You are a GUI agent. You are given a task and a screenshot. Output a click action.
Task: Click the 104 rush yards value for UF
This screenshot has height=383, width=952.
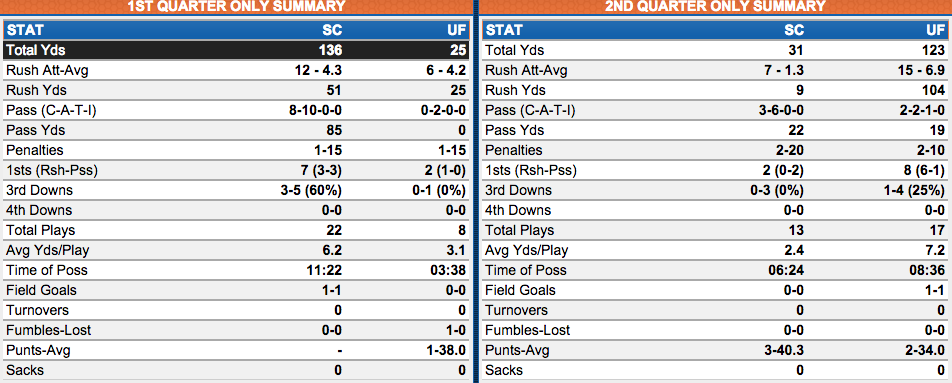(934, 90)
